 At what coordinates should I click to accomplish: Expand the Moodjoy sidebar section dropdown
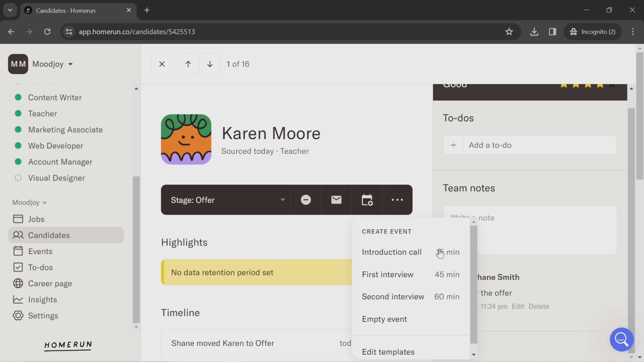[x=30, y=202]
